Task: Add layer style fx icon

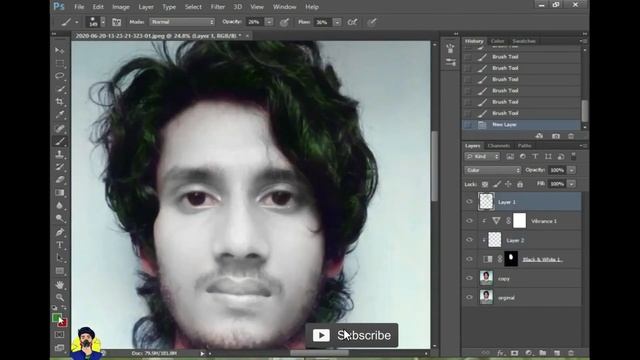Action: [500, 353]
